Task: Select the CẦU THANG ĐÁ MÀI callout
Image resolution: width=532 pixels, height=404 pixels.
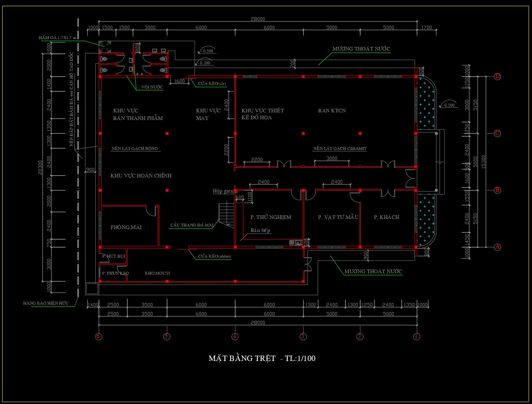Action: click(192, 225)
